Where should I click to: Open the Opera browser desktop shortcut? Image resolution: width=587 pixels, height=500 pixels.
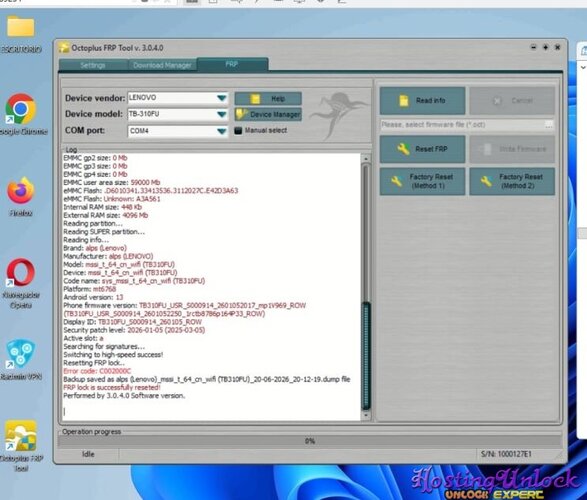[21, 283]
